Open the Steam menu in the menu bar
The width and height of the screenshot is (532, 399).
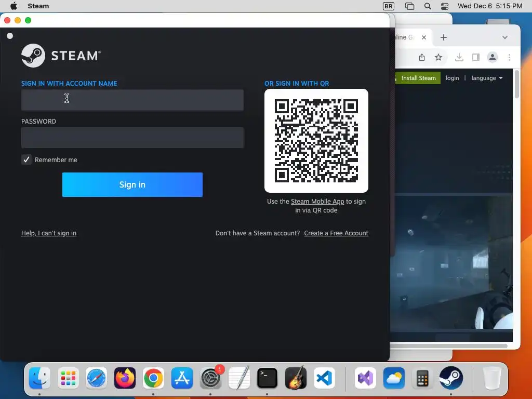(38, 6)
